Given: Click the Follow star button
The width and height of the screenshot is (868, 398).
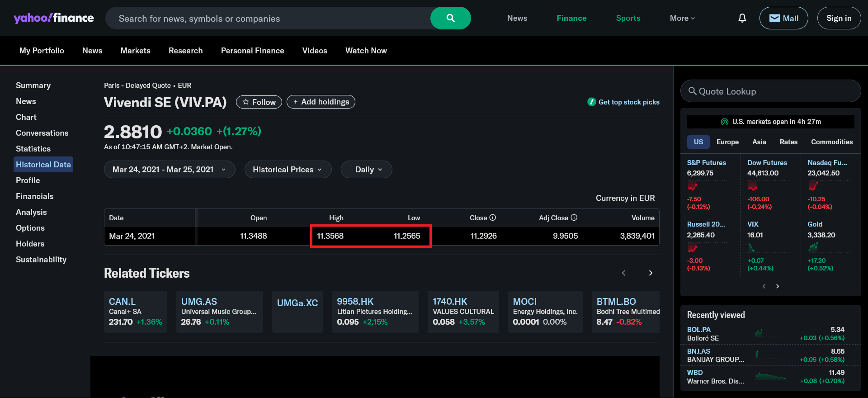Looking at the screenshot, I should point(259,102).
